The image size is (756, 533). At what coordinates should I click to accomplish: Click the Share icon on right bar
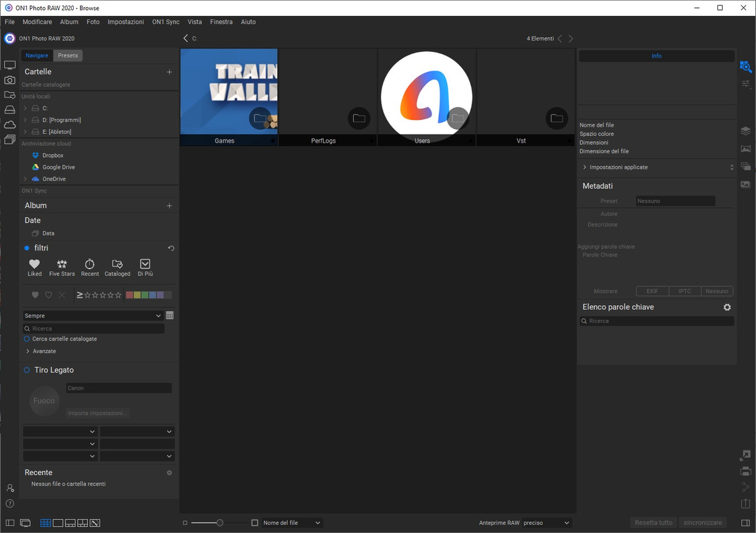point(745,487)
